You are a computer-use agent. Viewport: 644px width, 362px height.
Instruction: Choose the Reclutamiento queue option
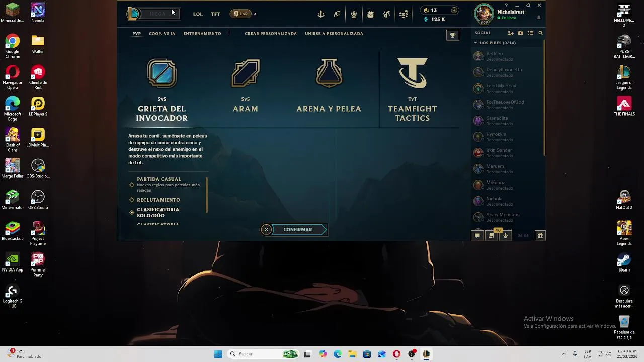click(154, 200)
